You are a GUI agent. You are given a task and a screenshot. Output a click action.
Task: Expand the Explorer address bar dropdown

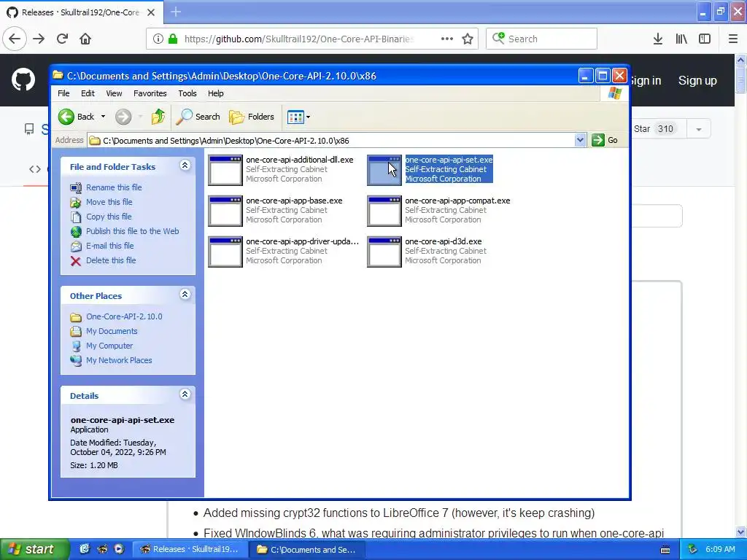(x=580, y=141)
